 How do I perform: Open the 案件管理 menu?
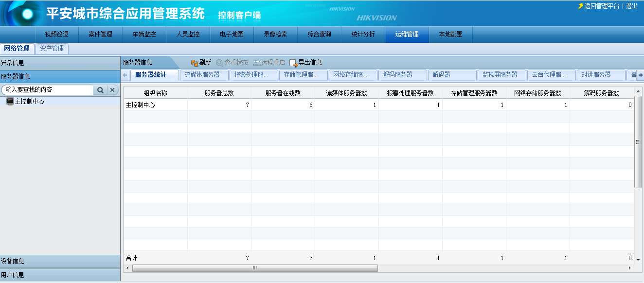point(101,34)
